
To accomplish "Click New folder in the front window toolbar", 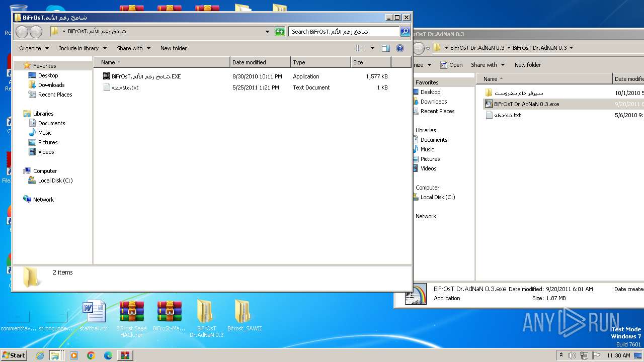I will (174, 48).
